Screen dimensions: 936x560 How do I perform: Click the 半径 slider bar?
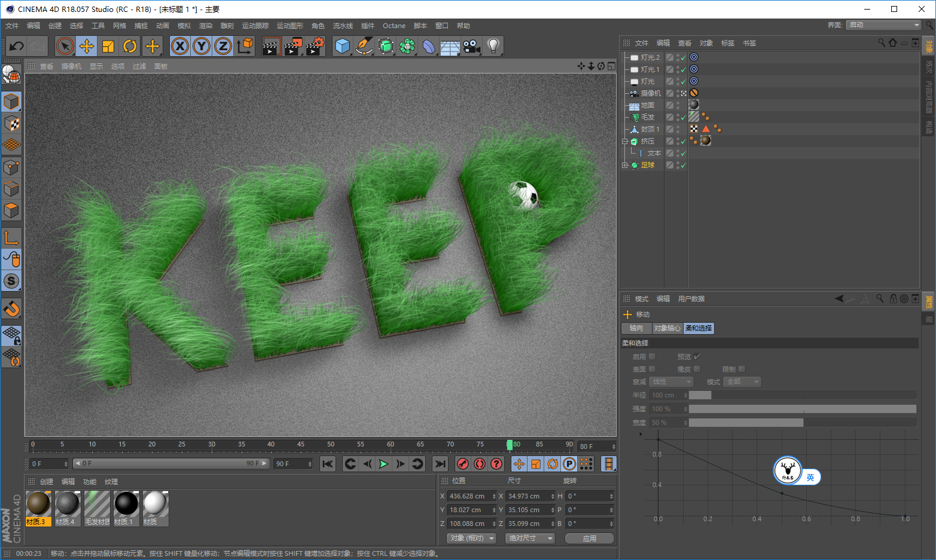[x=803, y=395]
